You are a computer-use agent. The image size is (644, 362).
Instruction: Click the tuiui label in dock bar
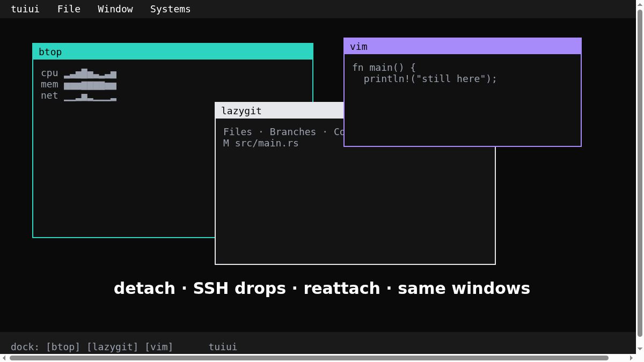point(223,347)
